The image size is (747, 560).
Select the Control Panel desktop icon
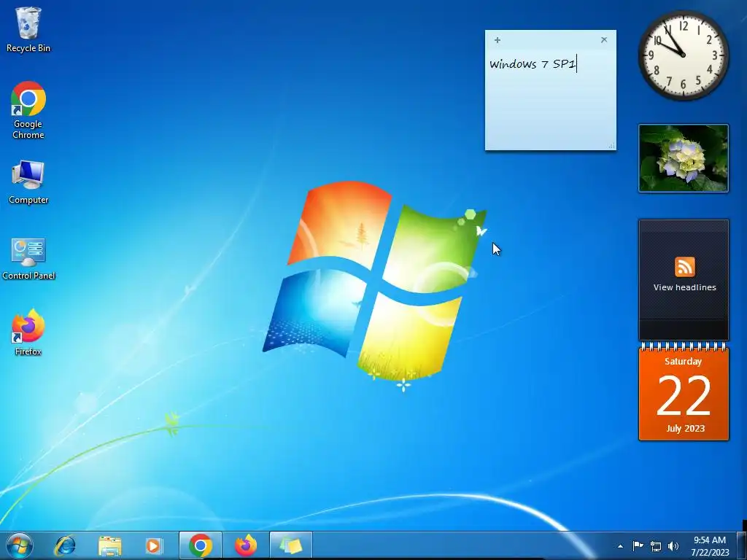[28, 259]
